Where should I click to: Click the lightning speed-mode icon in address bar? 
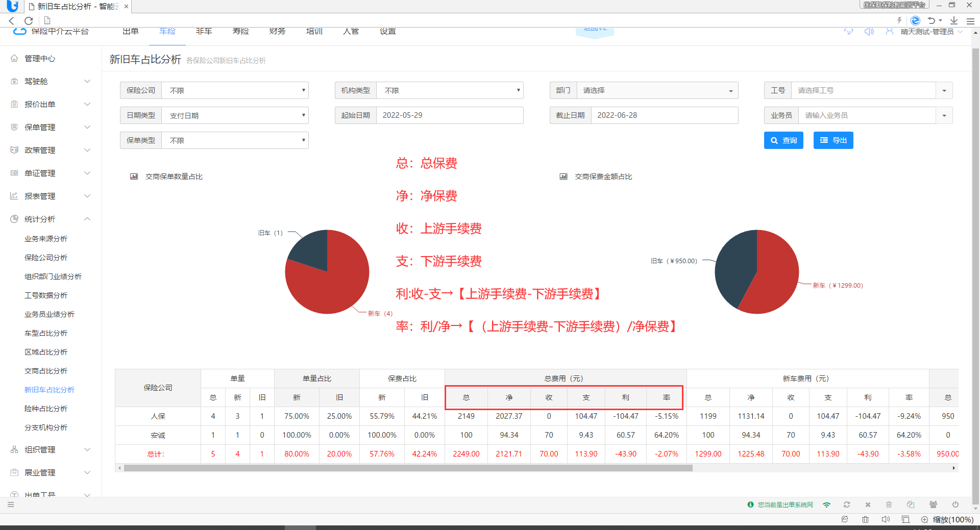[x=899, y=20]
